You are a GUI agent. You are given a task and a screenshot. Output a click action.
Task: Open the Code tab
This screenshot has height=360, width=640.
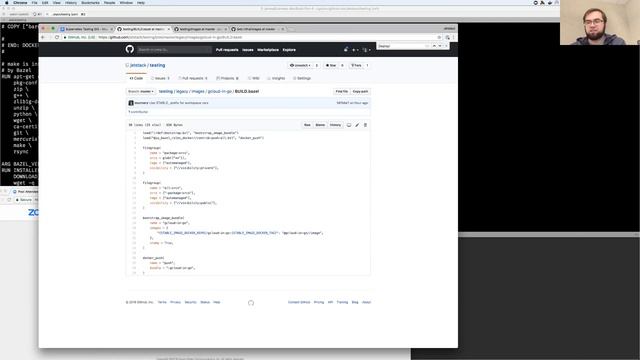click(x=136, y=78)
